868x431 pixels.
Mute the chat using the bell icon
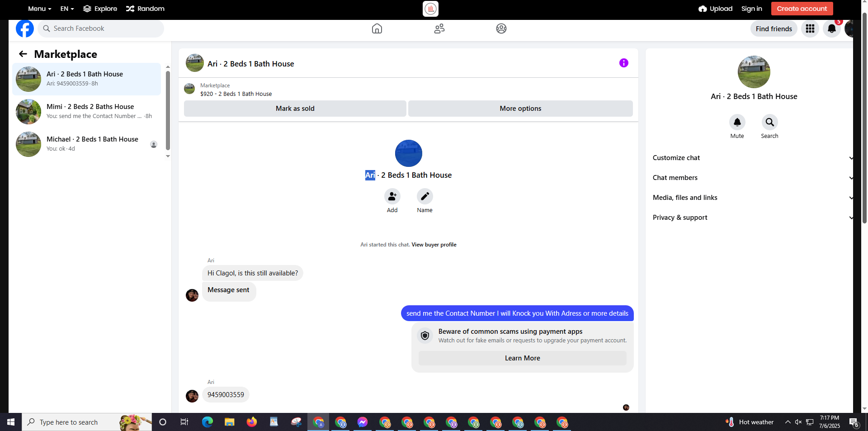point(737,122)
